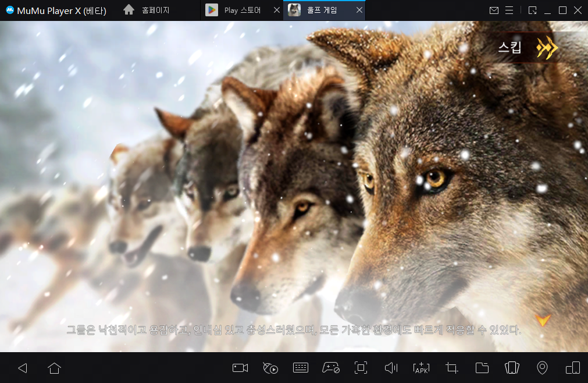Click the orange down arrow to continue dialogue
The image size is (588, 383).
point(543,320)
